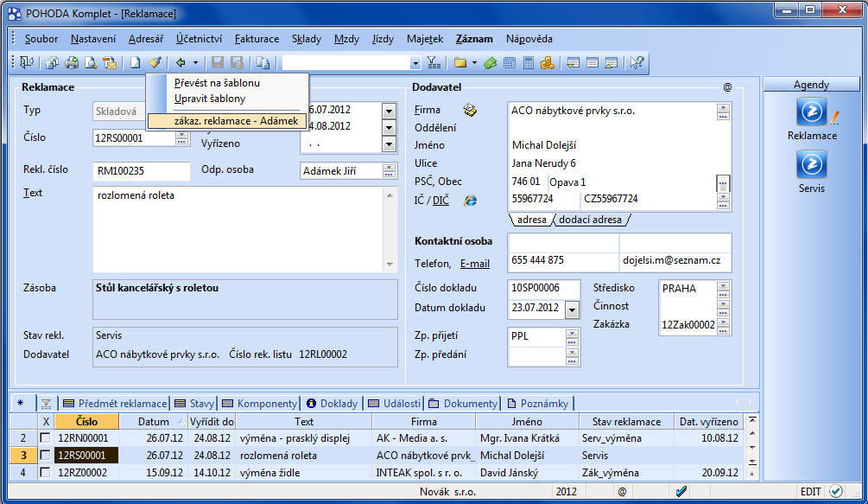Expand the toolbar search combo box dropdown
Image resolution: width=868 pixels, height=504 pixels.
tap(415, 63)
